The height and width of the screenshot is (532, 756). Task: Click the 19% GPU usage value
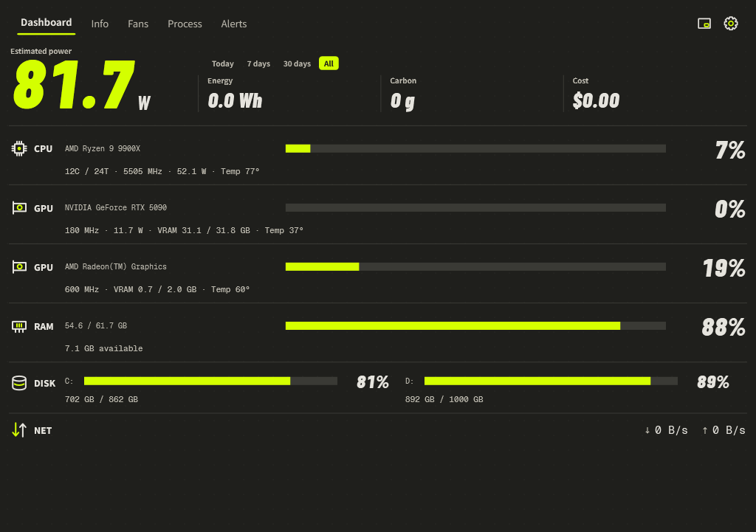724,269
